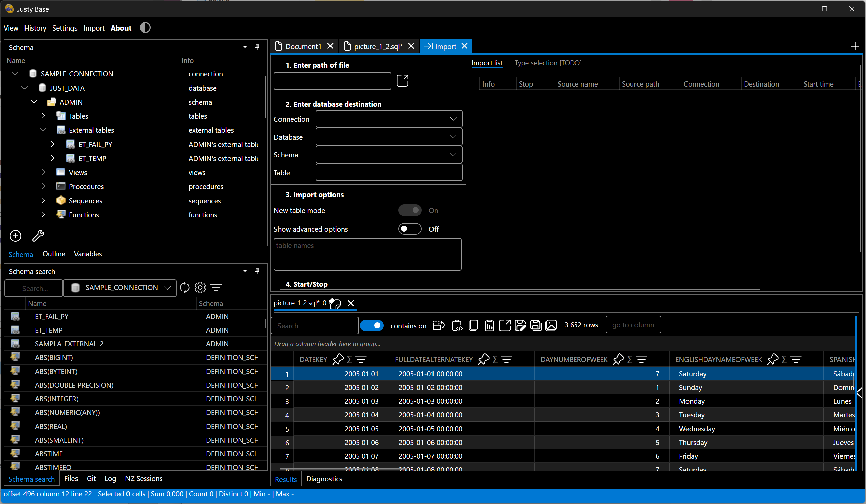Close the Import tab
866x504 pixels.
tap(465, 46)
